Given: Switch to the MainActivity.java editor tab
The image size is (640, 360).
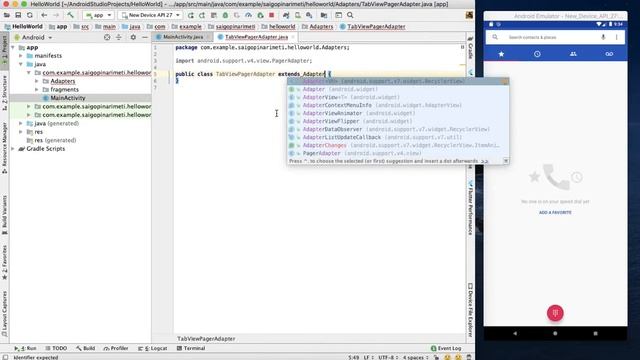Looking at the screenshot, I should pos(182,37).
